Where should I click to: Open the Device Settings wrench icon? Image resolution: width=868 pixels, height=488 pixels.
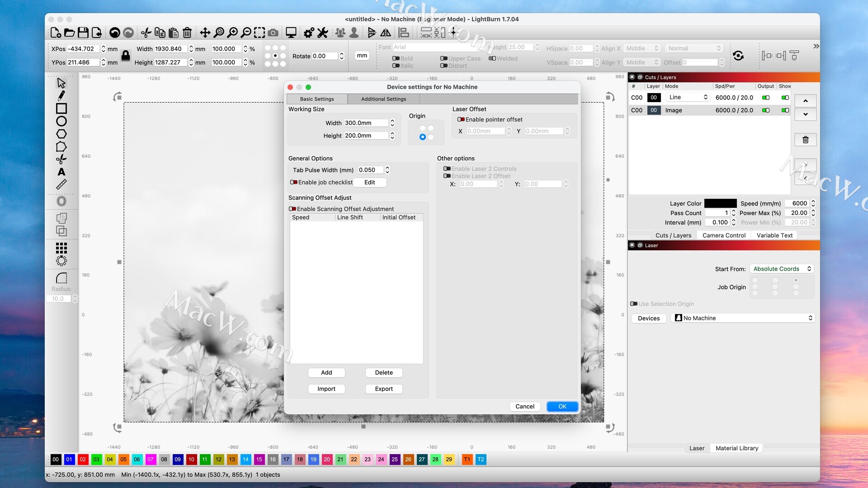coord(322,33)
